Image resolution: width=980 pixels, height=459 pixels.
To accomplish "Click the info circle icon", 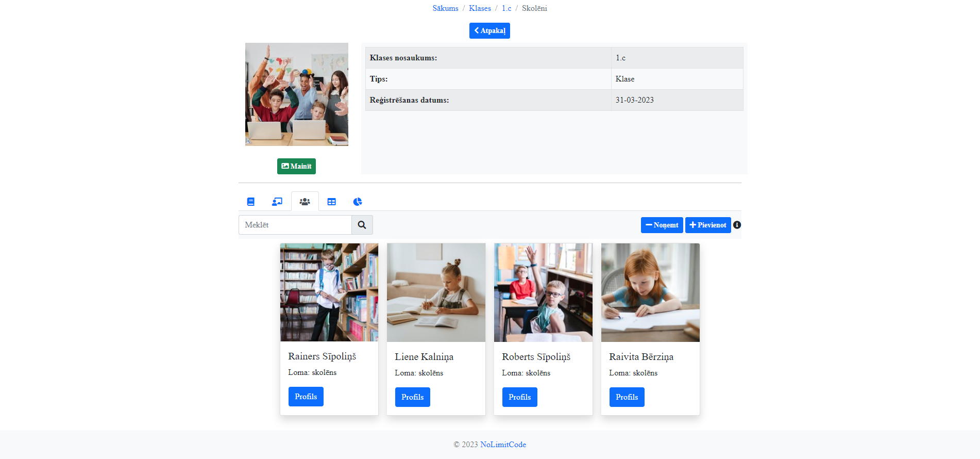I will pos(737,225).
